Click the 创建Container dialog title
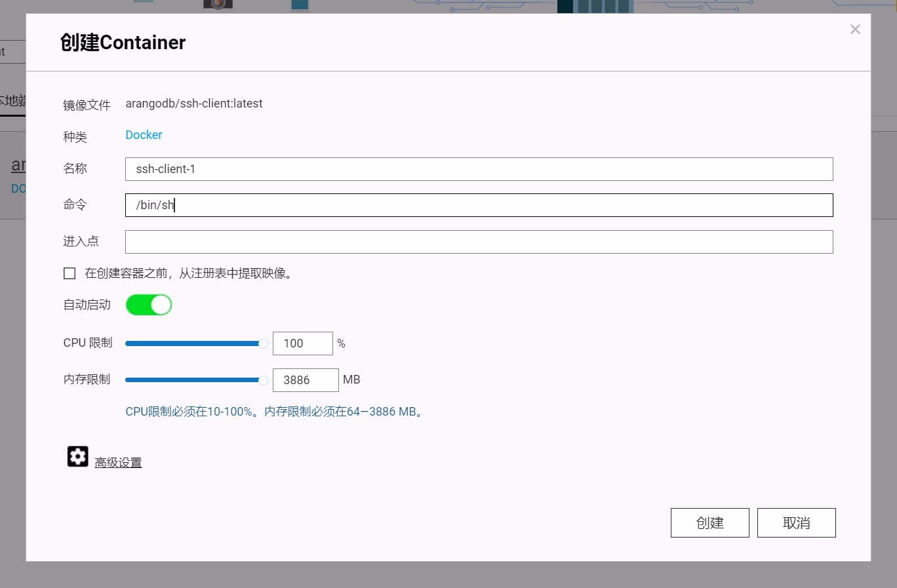The height and width of the screenshot is (588, 897). [x=123, y=43]
